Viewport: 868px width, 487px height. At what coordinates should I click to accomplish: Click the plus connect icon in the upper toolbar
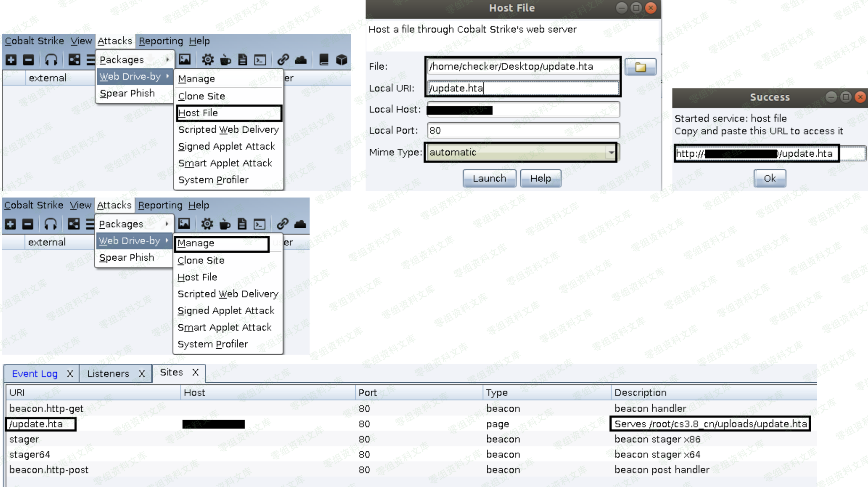(x=11, y=60)
